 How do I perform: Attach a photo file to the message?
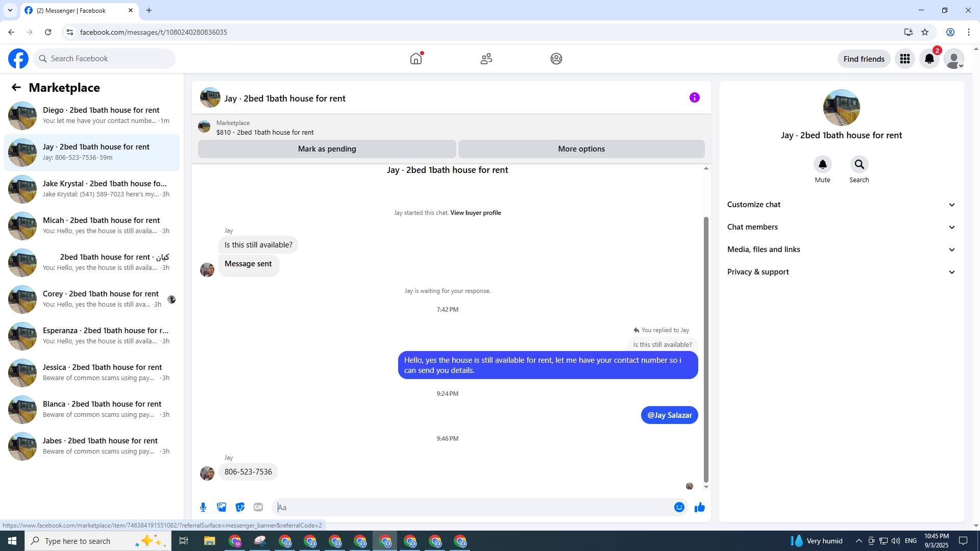click(222, 507)
